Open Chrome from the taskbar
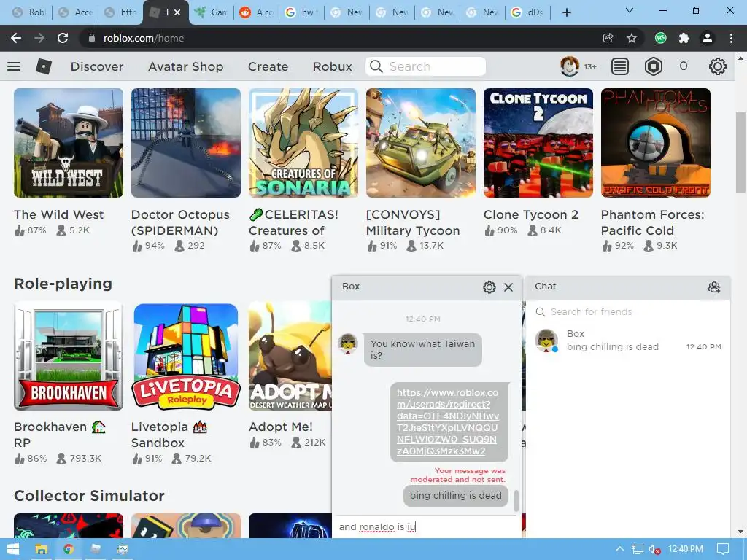The height and width of the screenshot is (560, 747). [68, 550]
